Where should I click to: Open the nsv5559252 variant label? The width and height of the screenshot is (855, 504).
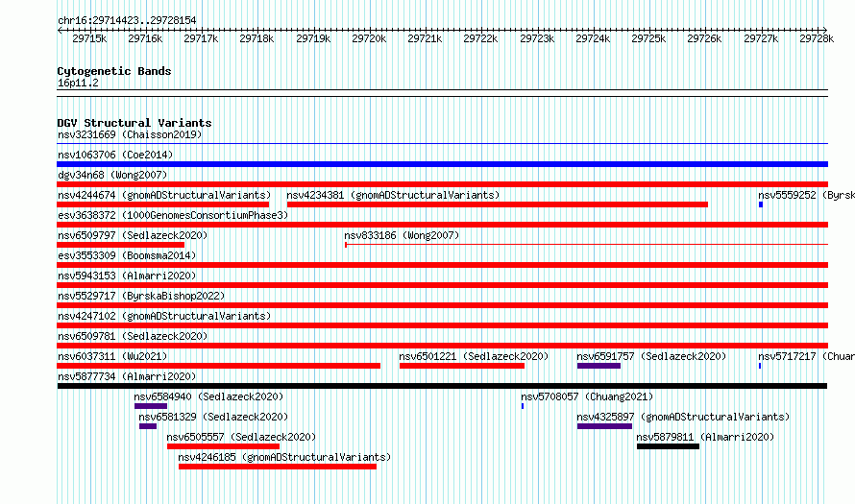coord(806,195)
